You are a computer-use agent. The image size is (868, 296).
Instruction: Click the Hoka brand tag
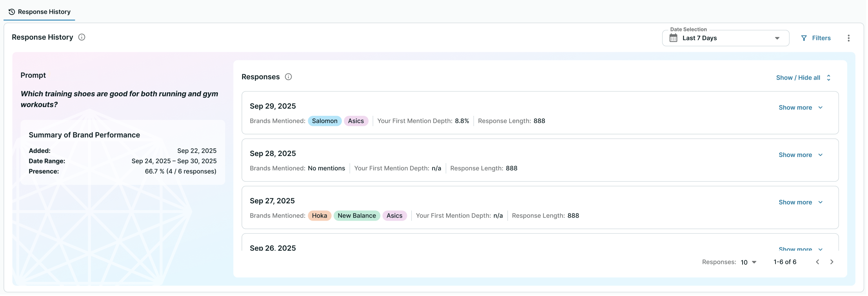(319, 216)
